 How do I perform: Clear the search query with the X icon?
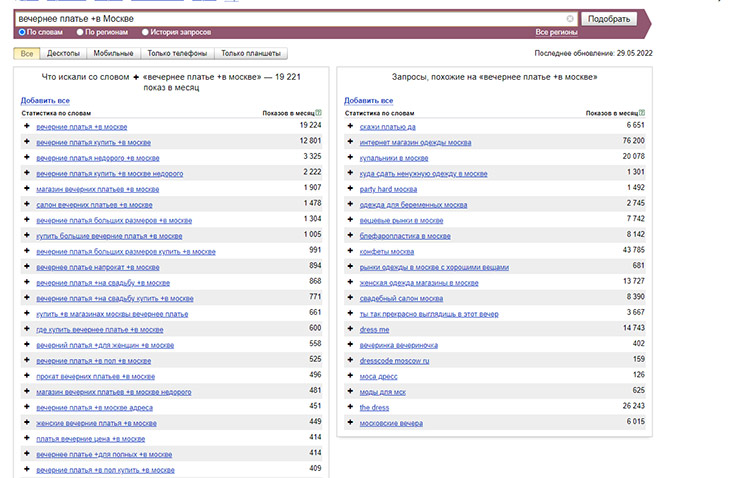coord(570,19)
